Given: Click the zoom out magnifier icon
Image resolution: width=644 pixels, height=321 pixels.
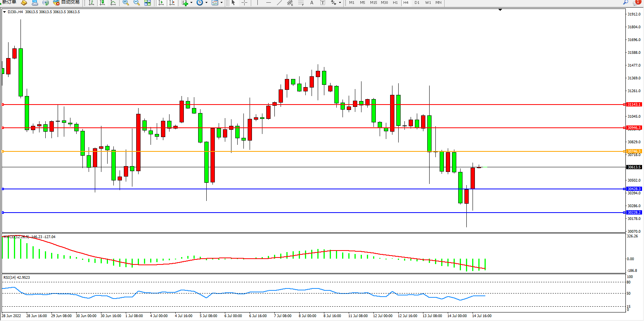Looking at the screenshot, I should click(x=137, y=3).
